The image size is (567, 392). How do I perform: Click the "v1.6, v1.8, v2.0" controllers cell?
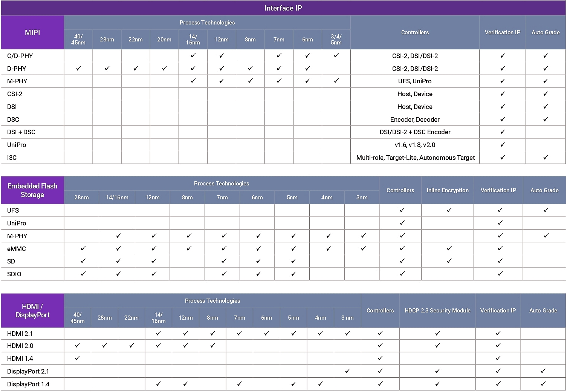coord(414,145)
